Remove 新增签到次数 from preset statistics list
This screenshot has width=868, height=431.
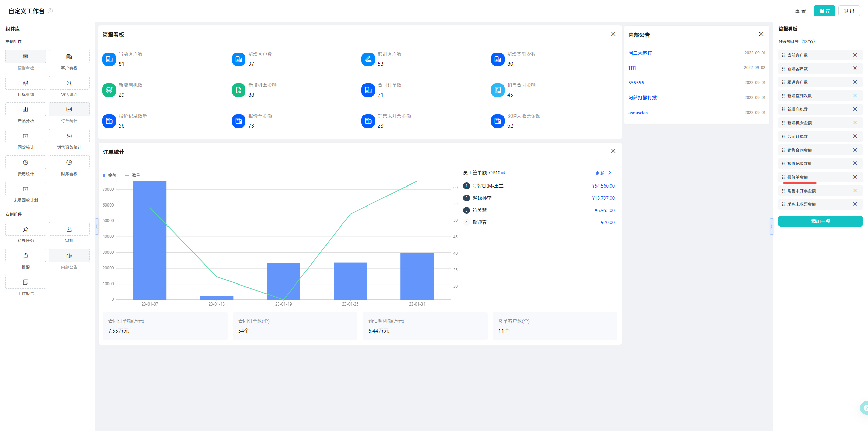click(855, 96)
